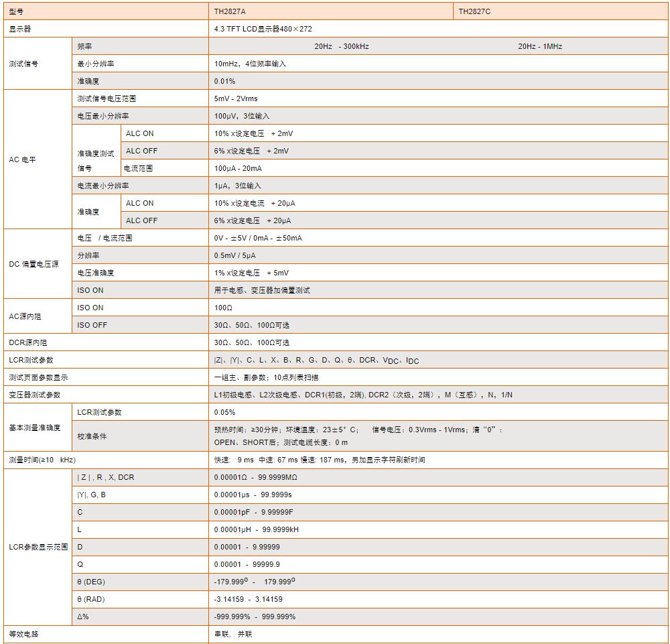Click the TH2827C model header cell
The height and width of the screenshot is (644, 670).
point(561,11)
